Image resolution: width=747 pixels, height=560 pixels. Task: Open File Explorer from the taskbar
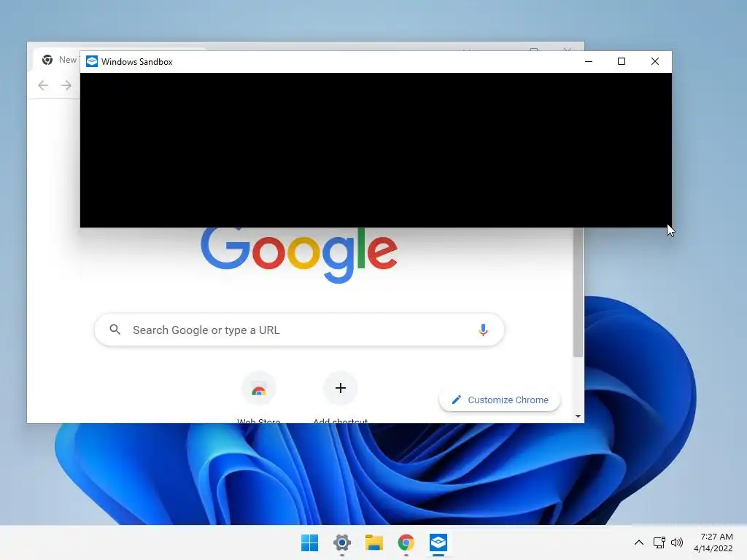tap(374, 542)
